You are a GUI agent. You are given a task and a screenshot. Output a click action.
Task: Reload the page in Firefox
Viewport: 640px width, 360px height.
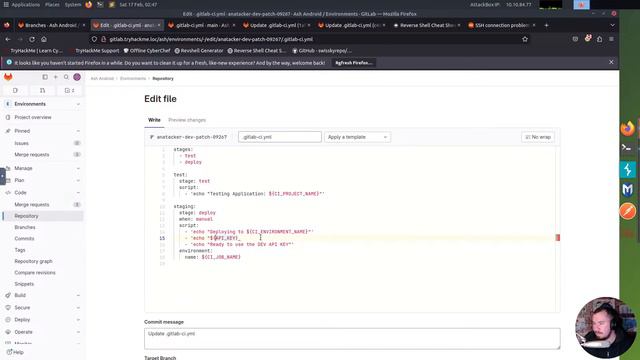tap(32, 39)
